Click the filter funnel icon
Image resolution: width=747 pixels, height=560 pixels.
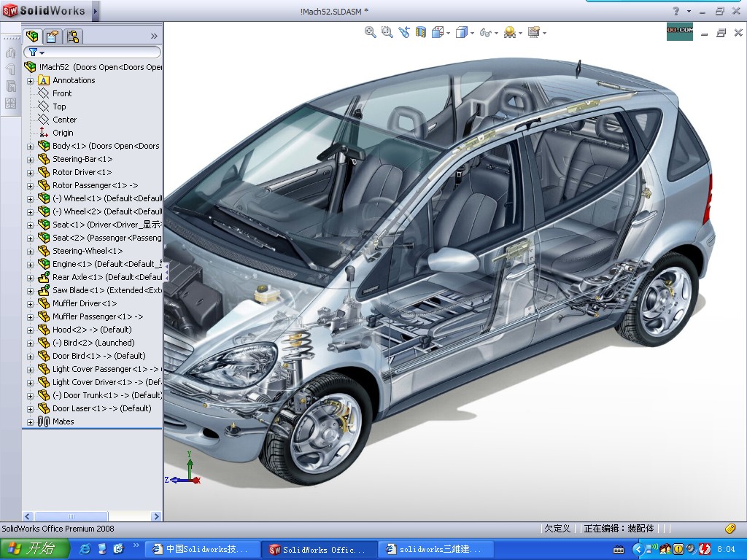pyautogui.click(x=34, y=52)
